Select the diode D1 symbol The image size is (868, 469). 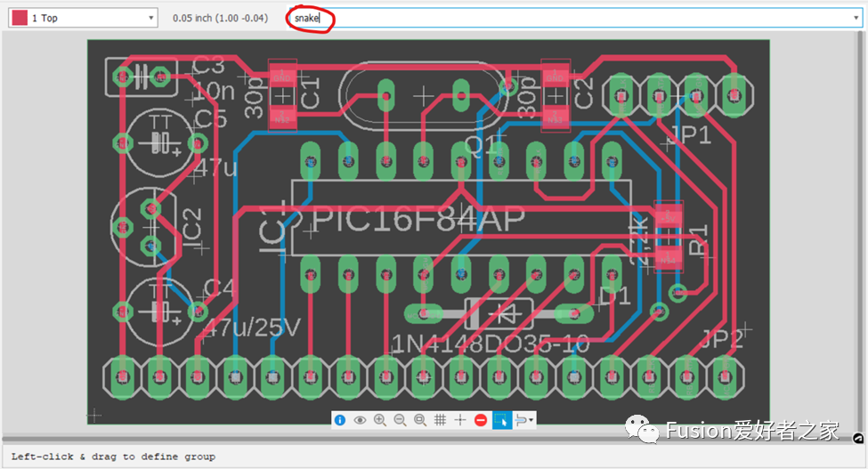[x=499, y=313]
